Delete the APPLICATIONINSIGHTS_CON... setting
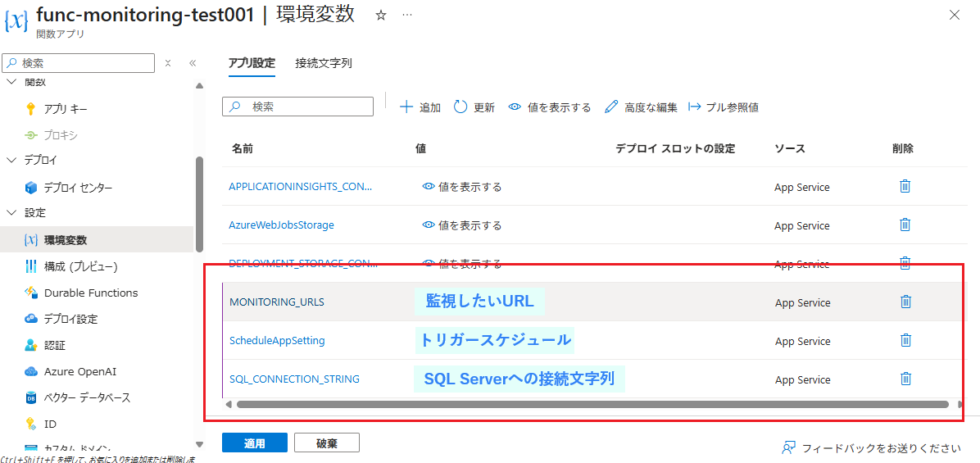The image size is (980, 463). 905,186
